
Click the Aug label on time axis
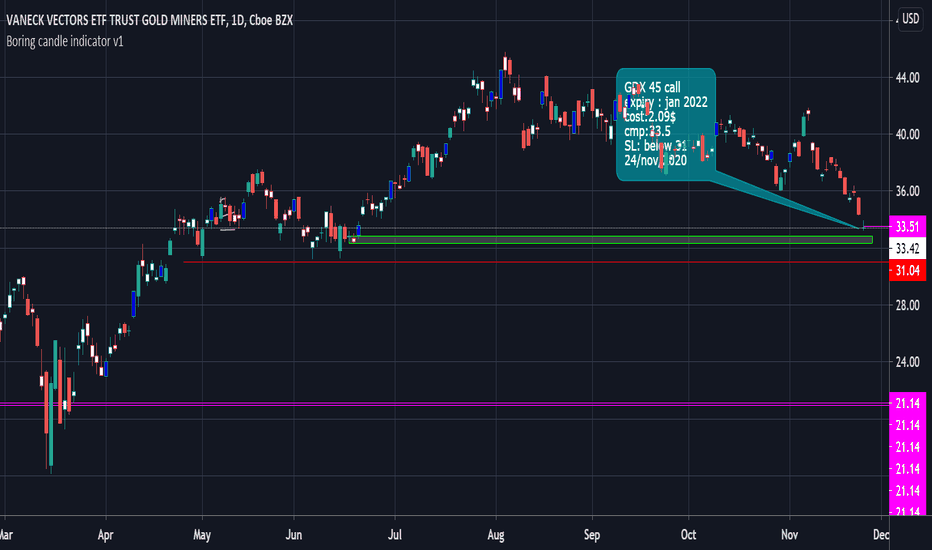click(x=496, y=535)
